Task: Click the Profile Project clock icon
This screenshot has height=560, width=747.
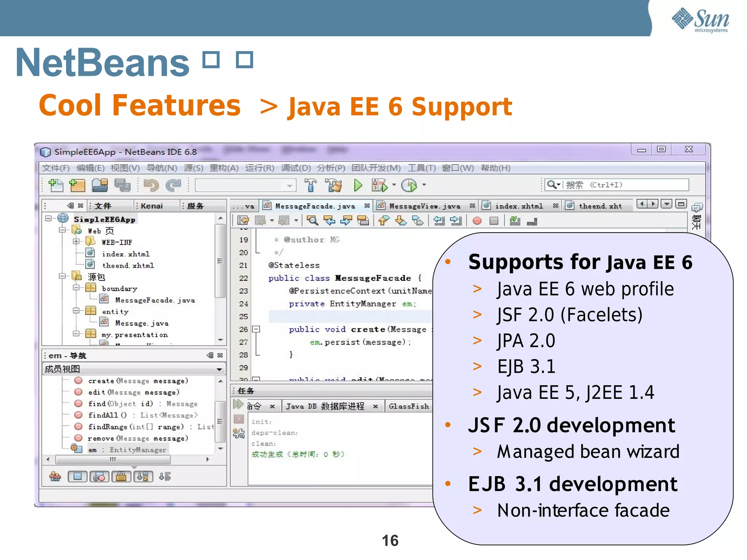Action: click(409, 185)
